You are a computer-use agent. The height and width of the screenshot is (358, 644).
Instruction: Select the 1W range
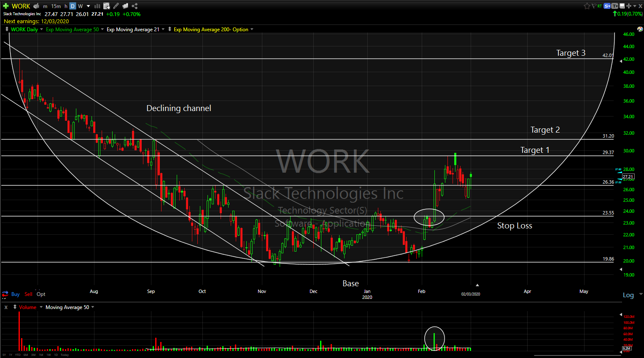49,355
